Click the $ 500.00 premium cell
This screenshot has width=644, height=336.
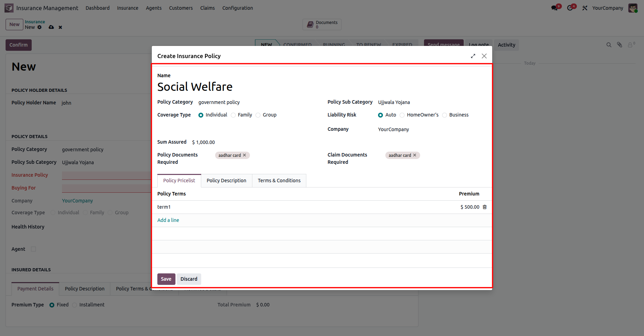tap(470, 207)
